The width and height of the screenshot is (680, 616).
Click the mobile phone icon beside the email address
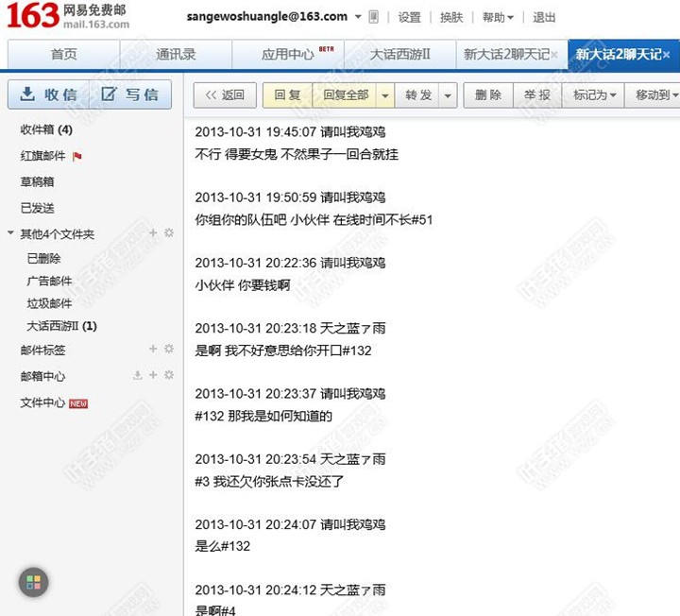click(x=374, y=17)
